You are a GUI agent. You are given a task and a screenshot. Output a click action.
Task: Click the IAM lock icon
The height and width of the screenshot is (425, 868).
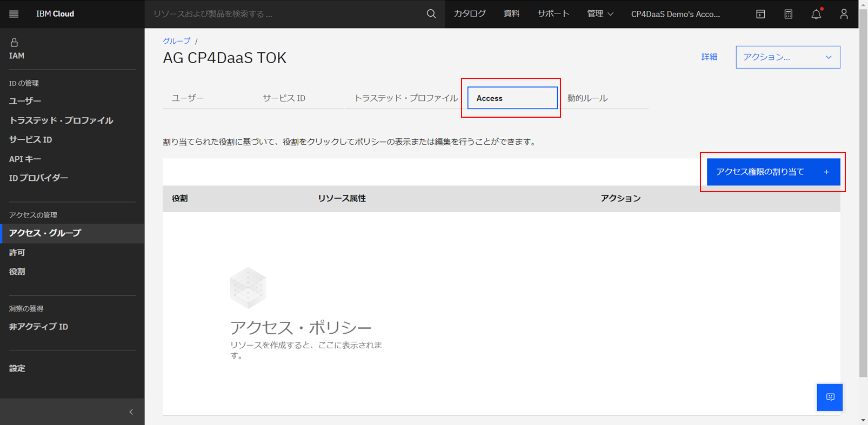point(14,42)
